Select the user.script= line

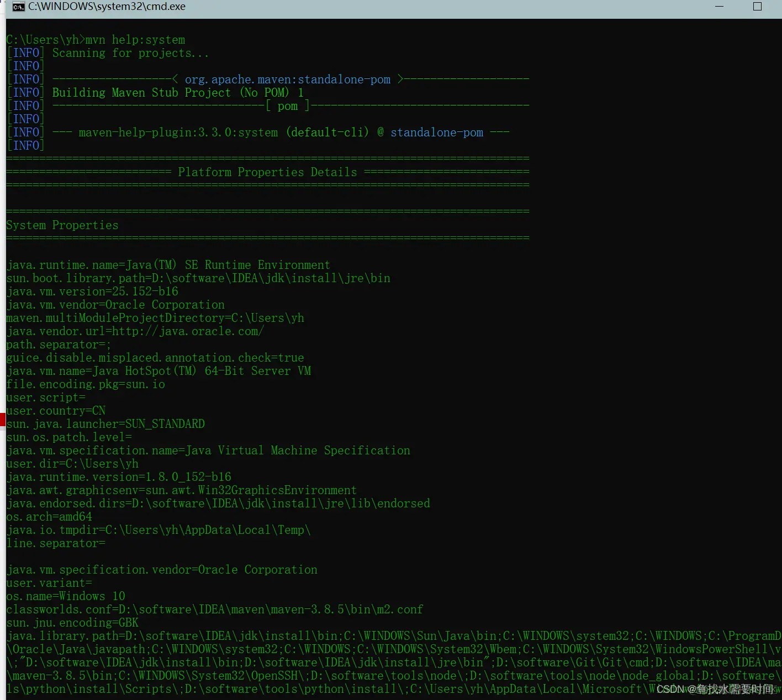point(46,397)
